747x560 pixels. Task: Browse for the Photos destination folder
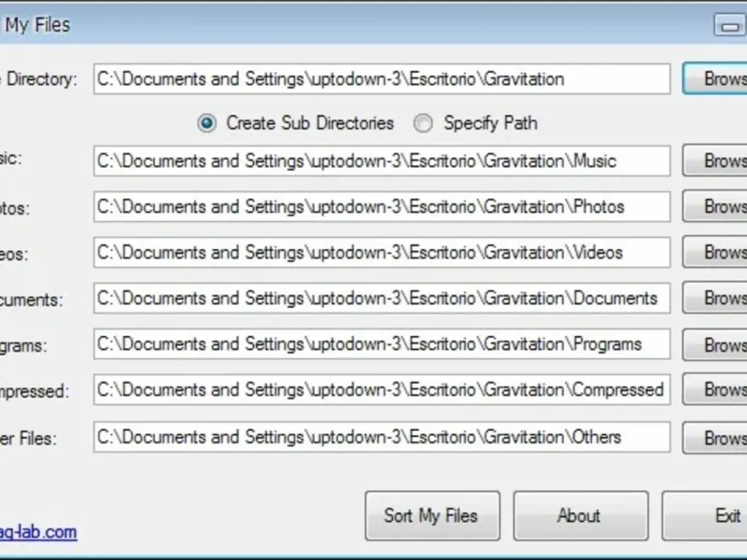[x=716, y=206]
